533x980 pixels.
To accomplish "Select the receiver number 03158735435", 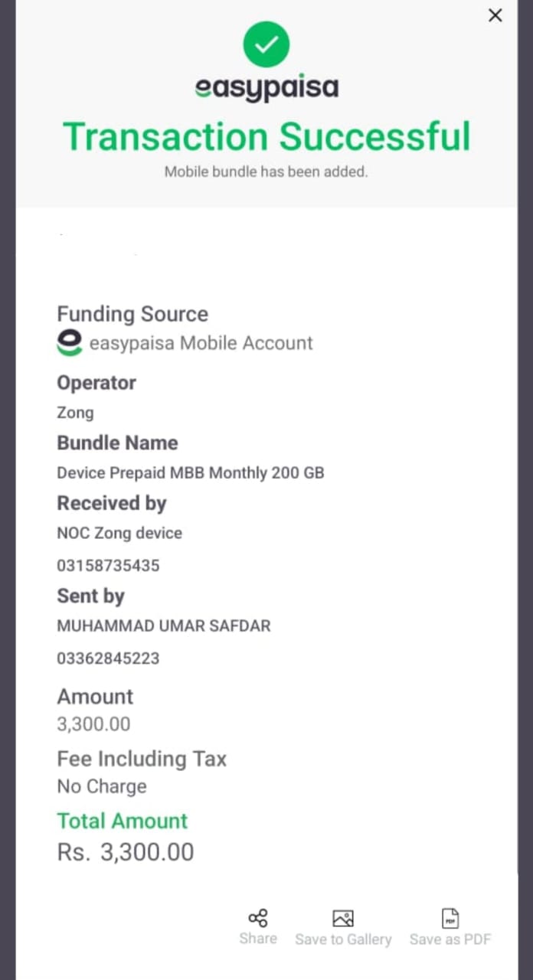I will (108, 566).
